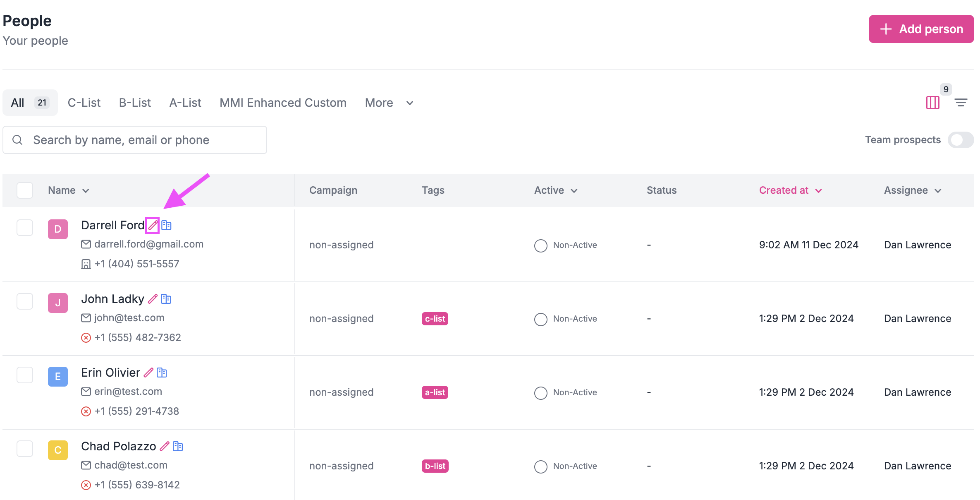
Task: Click the E avatar for Erin Olivier
Action: (x=58, y=377)
